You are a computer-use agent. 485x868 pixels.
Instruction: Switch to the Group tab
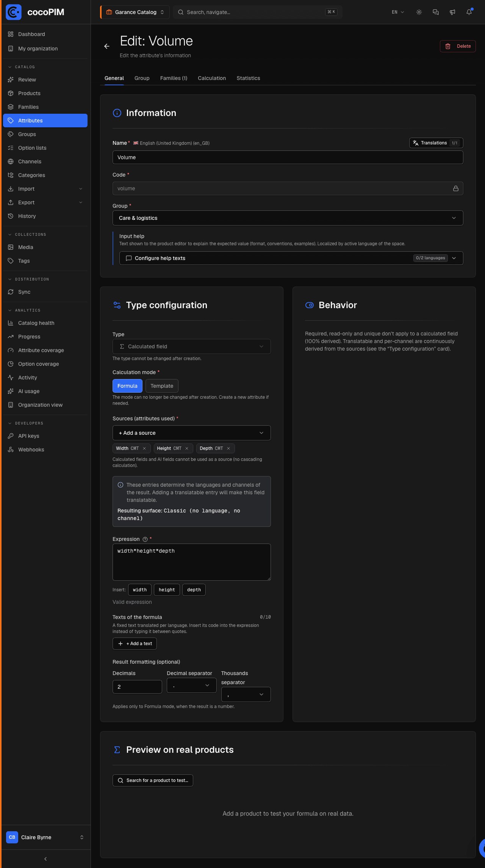click(142, 78)
